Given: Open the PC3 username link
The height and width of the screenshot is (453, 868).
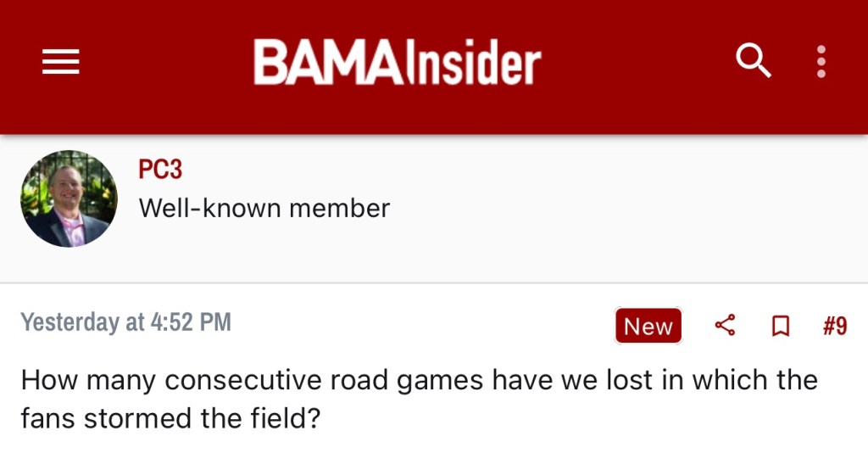Looking at the screenshot, I should click(160, 170).
